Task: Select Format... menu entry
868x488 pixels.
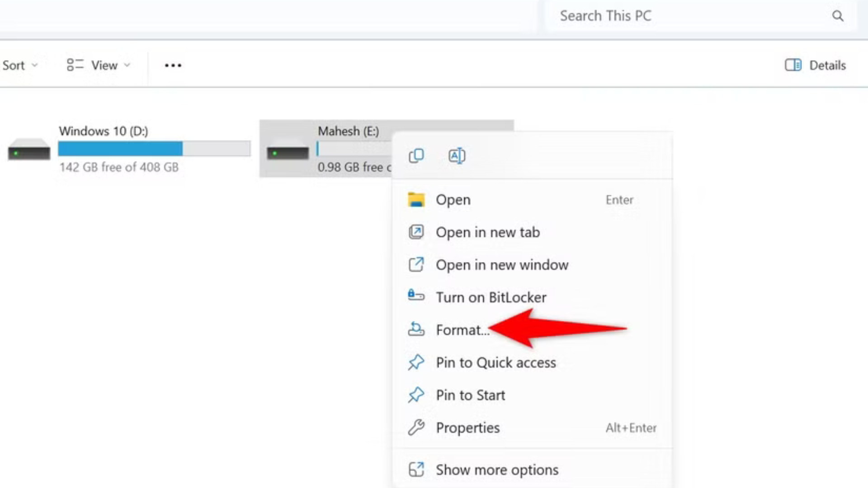Action: [532, 330]
